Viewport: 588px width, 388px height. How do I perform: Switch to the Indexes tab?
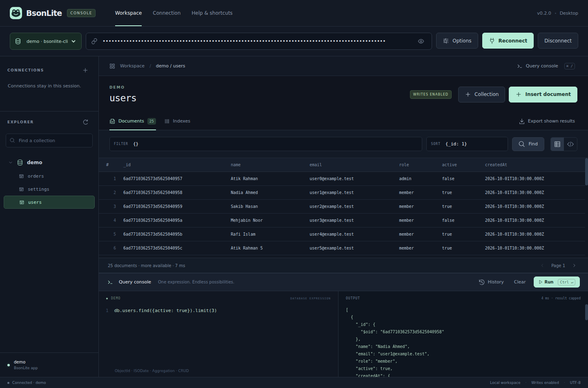(177, 121)
